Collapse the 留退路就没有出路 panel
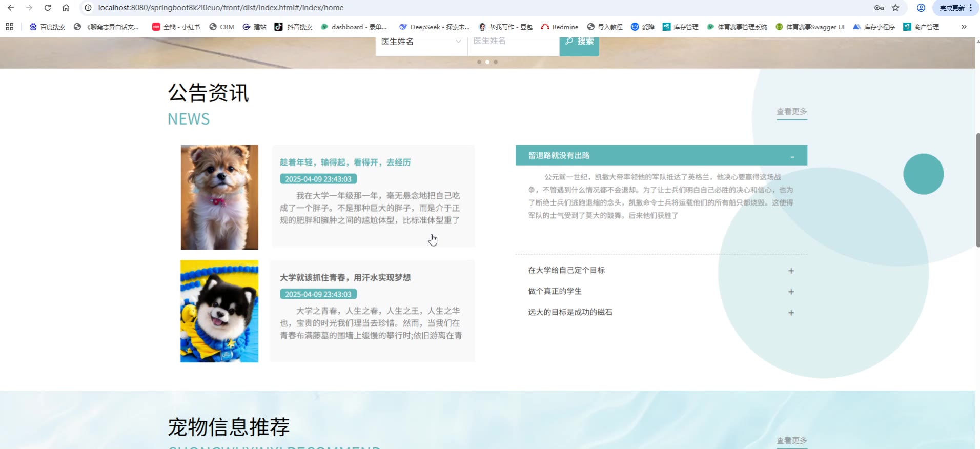Viewport: 980px width, 449px height. pyautogui.click(x=792, y=156)
